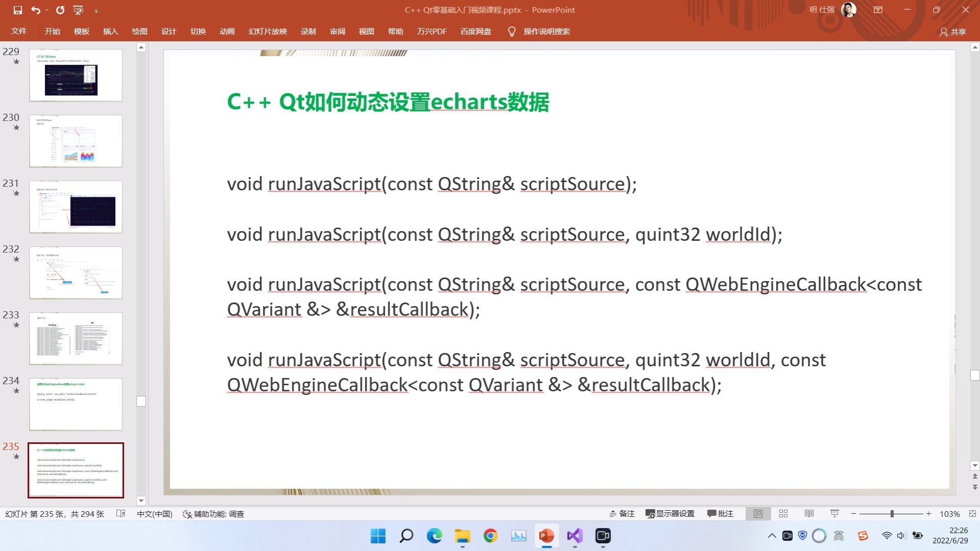Start slideshow from the status bar icon

[x=834, y=514]
